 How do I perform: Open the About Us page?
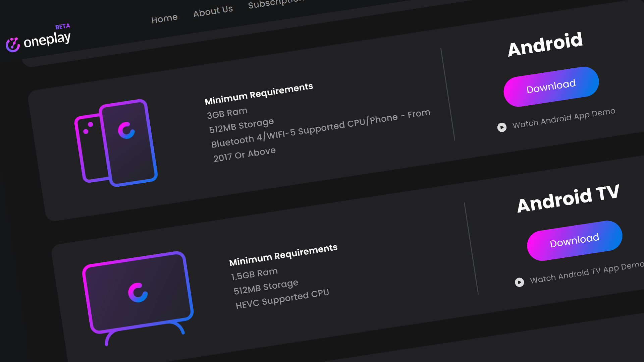point(213,11)
